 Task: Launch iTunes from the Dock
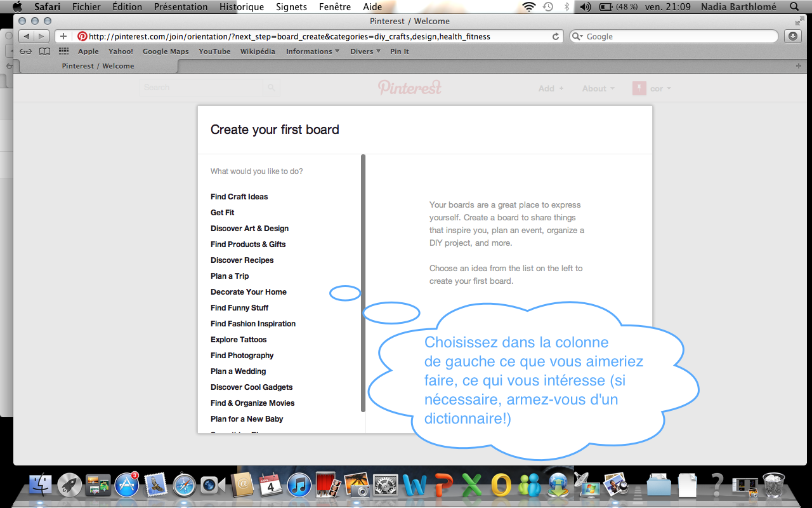tap(299, 485)
